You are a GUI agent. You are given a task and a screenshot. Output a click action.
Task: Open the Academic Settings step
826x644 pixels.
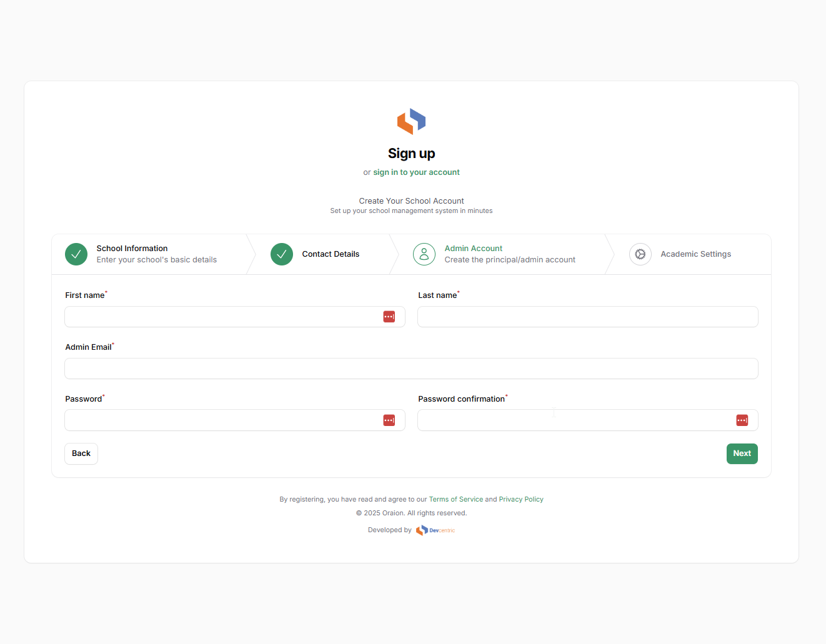[695, 254]
